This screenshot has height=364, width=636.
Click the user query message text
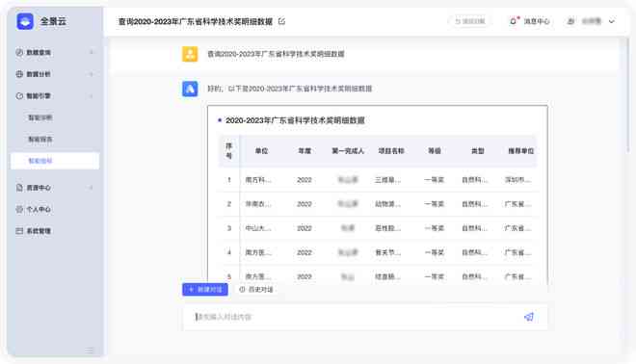pyautogui.click(x=276, y=54)
